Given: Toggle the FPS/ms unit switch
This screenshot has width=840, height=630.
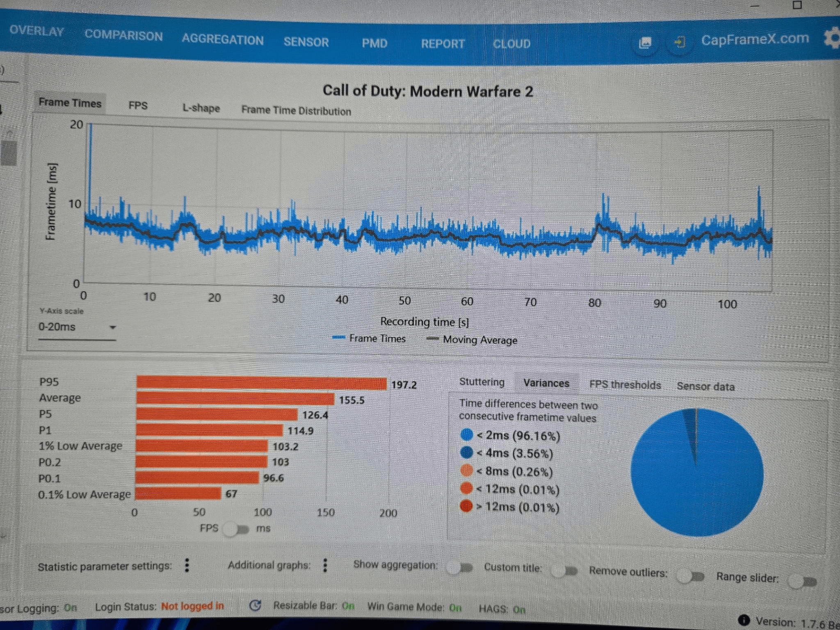Looking at the screenshot, I should point(237,529).
